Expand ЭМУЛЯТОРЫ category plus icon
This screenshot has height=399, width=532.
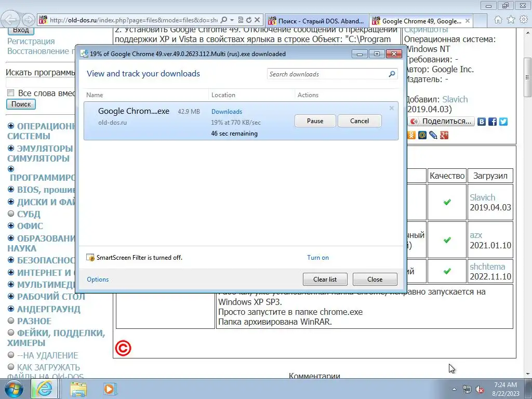coord(11,148)
